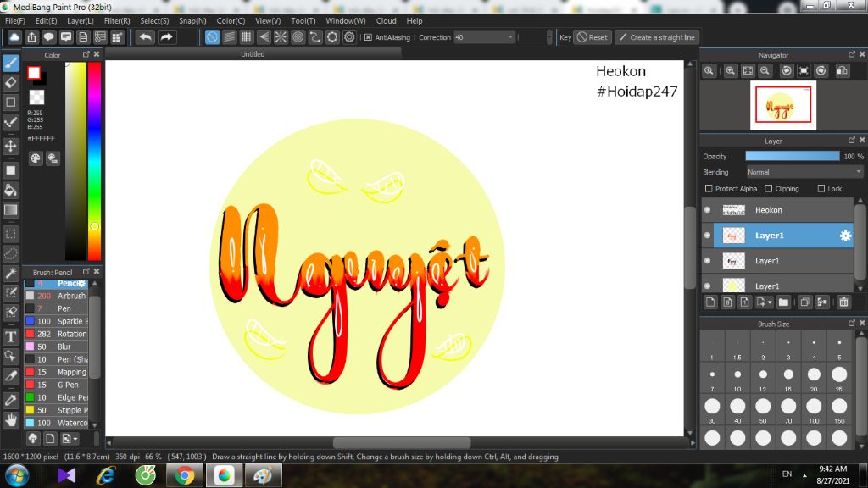Select the Hand tool
Image resolution: width=868 pixels, height=488 pixels.
[x=10, y=420]
